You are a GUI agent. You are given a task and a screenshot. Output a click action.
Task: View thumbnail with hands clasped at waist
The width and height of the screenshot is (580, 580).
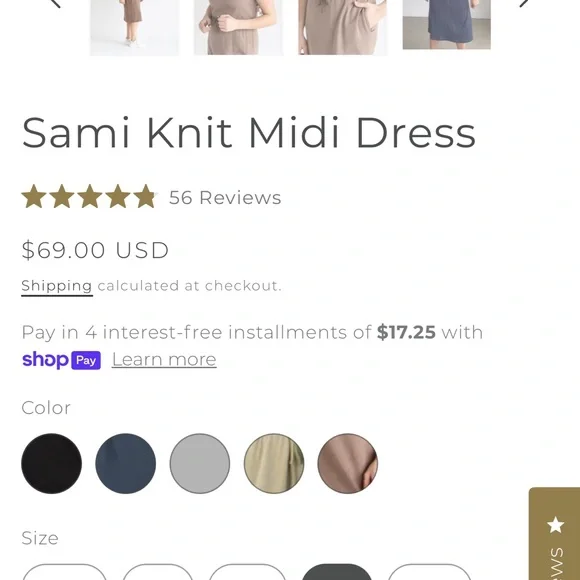[x=239, y=27]
